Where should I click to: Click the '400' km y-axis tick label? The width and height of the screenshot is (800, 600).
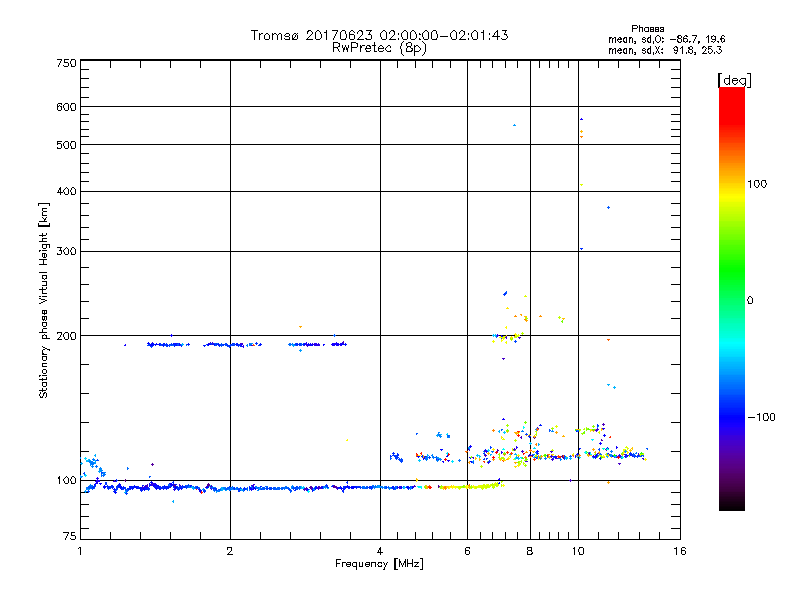click(66, 191)
